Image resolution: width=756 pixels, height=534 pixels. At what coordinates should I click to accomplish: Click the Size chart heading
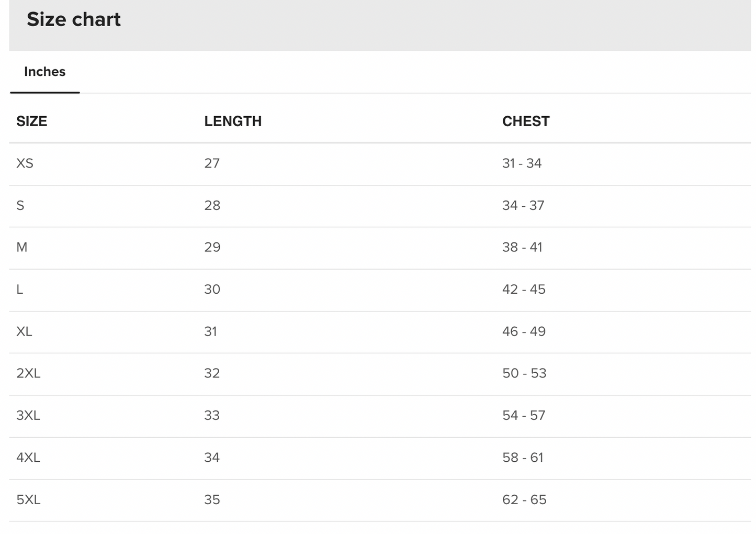click(x=74, y=20)
